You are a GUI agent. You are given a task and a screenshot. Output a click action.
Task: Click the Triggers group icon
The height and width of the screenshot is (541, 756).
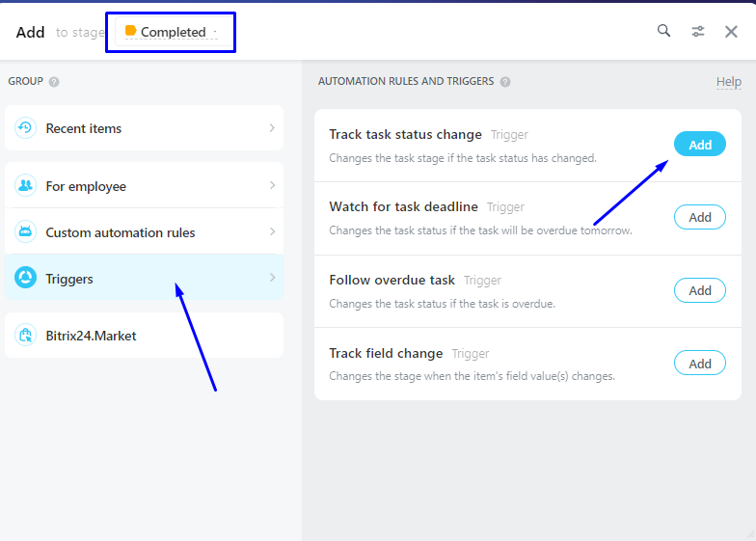25,279
